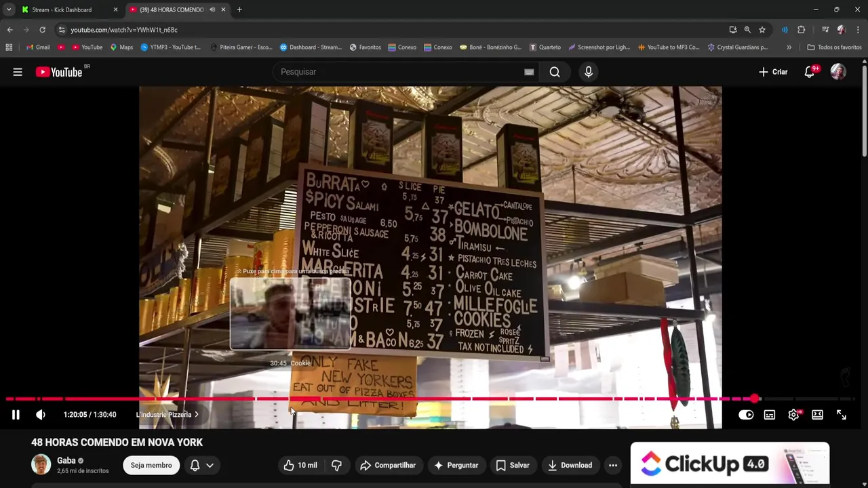Seek using the red video progress bar
The image size is (868, 488).
pos(431,399)
